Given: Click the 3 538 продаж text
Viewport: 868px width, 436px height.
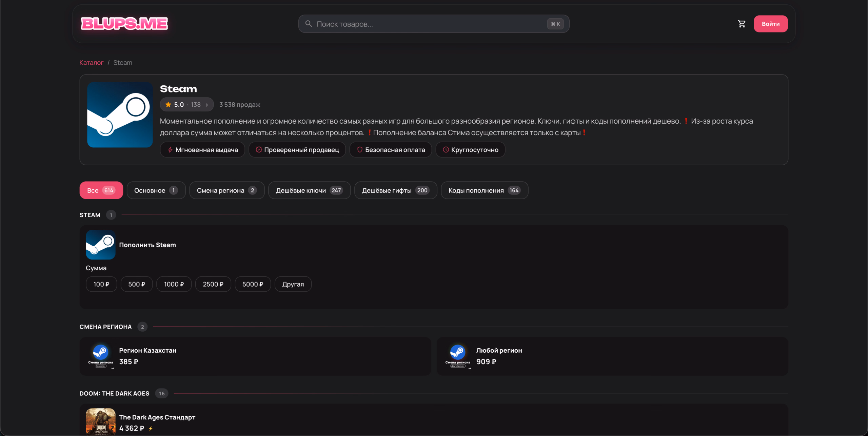Looking at the screenshot, I should click(240, 104).
